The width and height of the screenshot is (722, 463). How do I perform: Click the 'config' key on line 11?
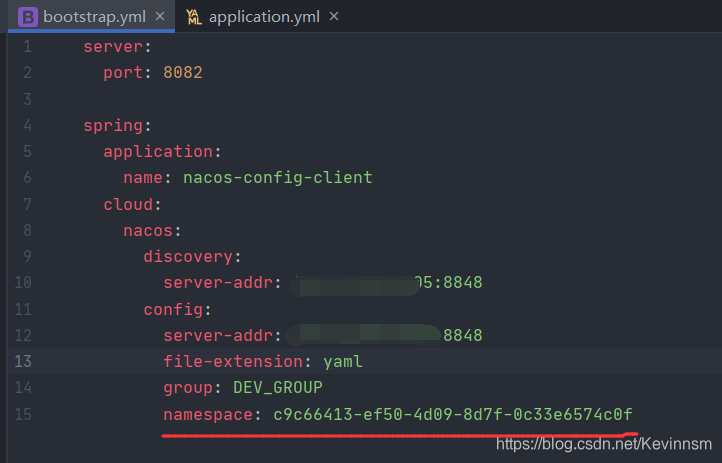(x=173, y=310)
